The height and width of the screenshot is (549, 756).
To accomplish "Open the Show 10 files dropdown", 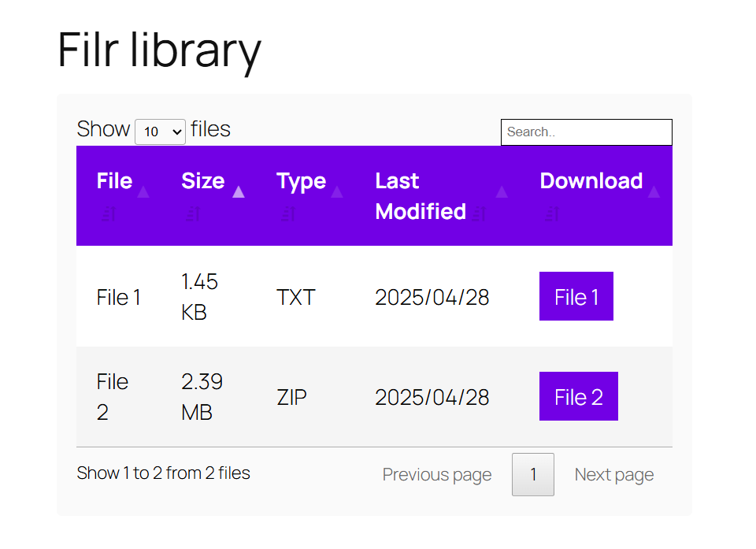I will click(160, 132).
